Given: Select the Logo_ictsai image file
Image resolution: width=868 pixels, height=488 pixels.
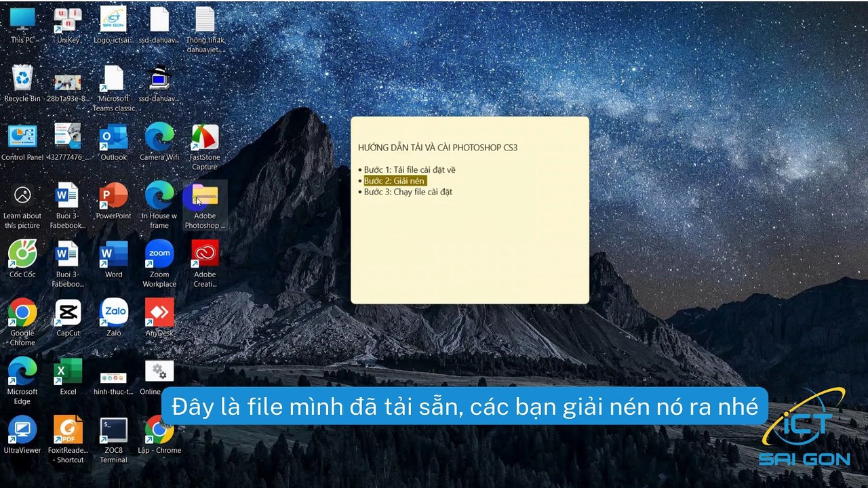Looking at the screenshot, I should click(113, 25).
